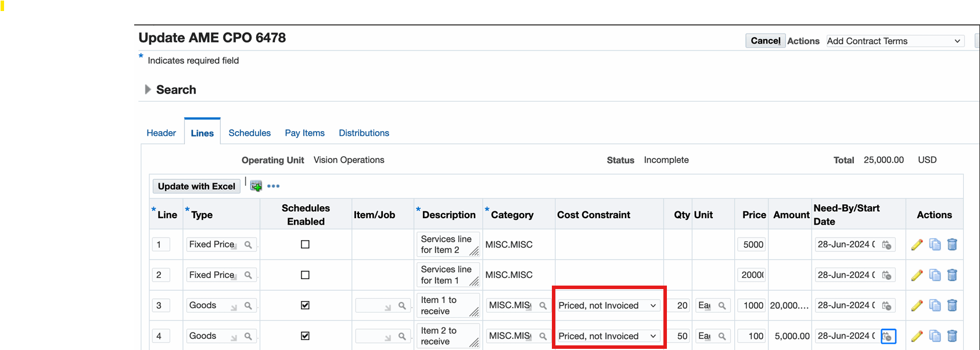Open date picker for line 3 Need-By date
Viewport: 980px width, 350px height.
click(x=886, y=306)
